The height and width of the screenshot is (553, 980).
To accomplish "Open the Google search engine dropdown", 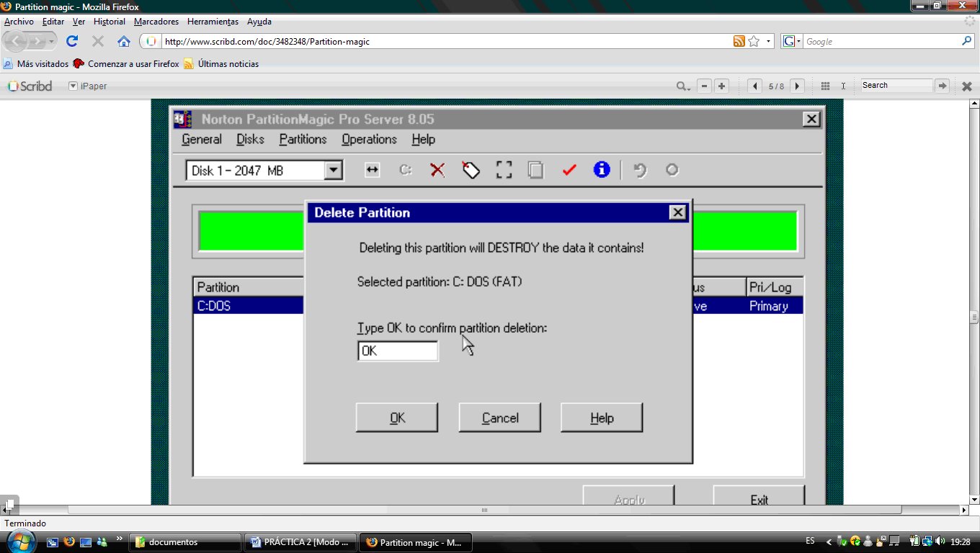I will click(x=792, y=42).
